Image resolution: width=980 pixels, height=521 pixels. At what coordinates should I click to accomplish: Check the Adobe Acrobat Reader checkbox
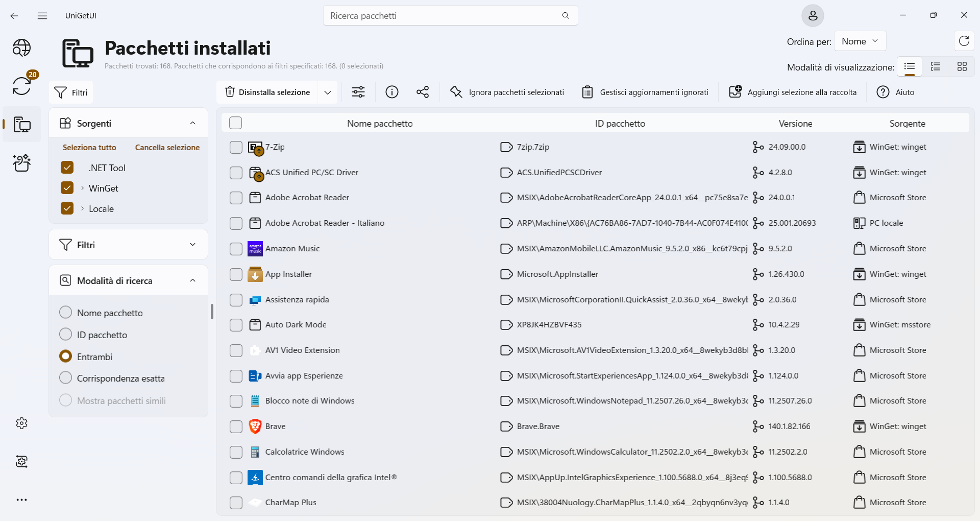click(x=236, y=198)
